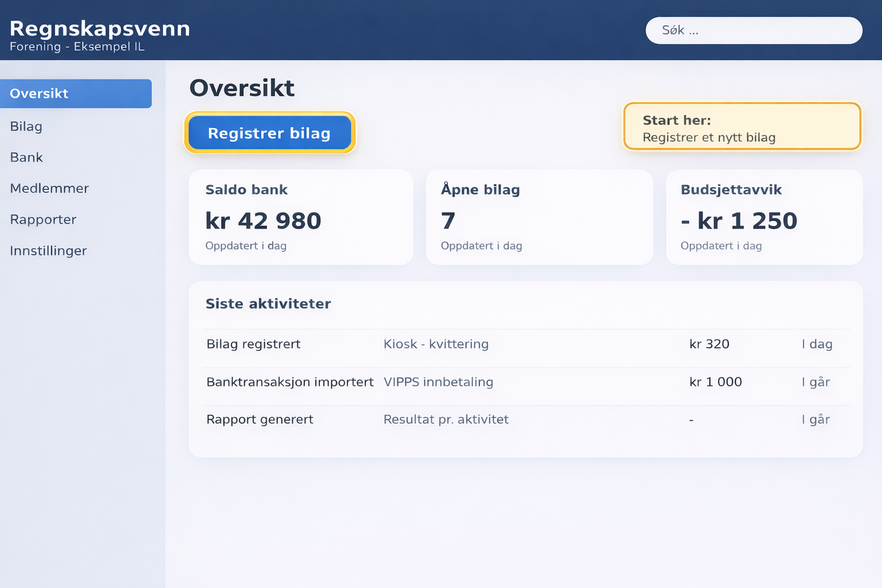Image resolution: width=882 pixels, height=588 pixels.
Task: Click the Siste aktiviteter heading
Action: pos(268,304)
